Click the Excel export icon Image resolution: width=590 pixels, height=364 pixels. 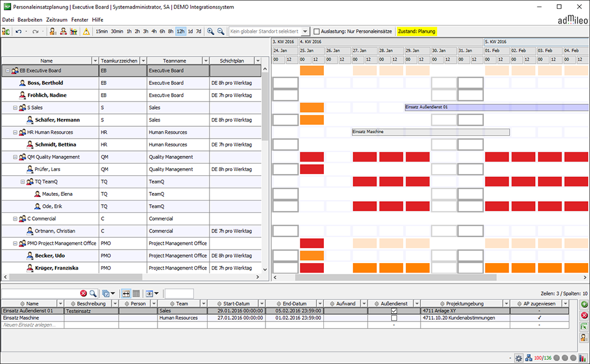coord(584,326)
